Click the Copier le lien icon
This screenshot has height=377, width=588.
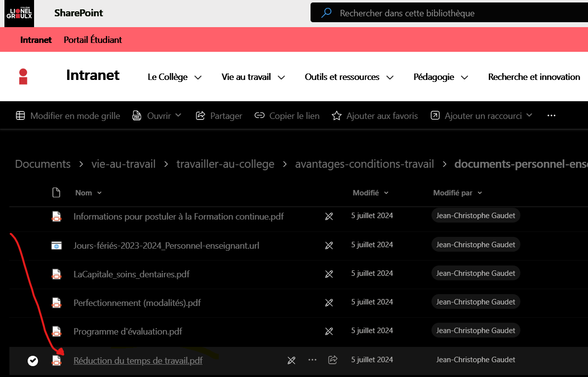(x=260, y=116)
